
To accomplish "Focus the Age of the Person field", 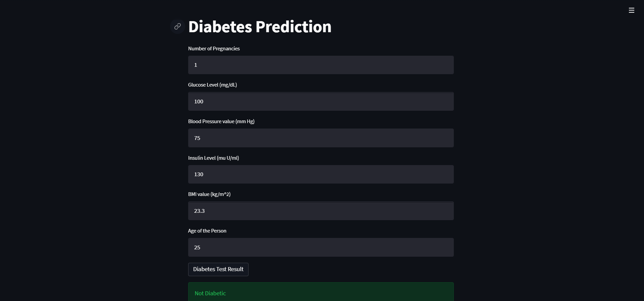I will [x=321, y=247].
